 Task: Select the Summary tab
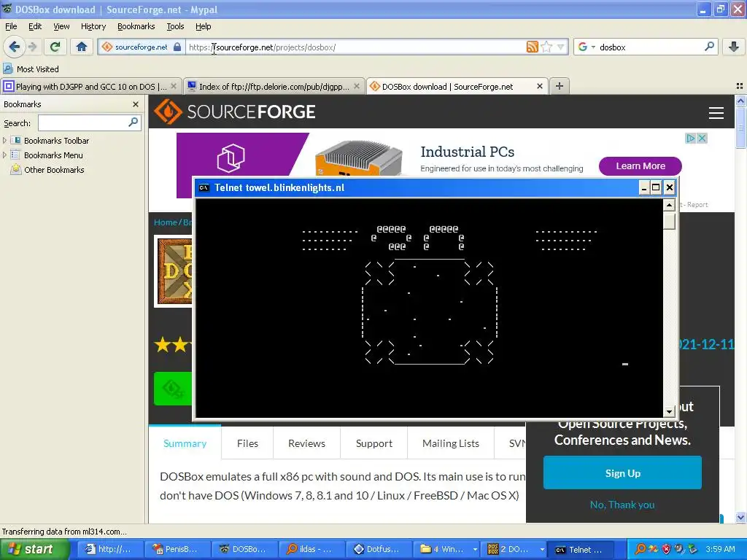185,443
